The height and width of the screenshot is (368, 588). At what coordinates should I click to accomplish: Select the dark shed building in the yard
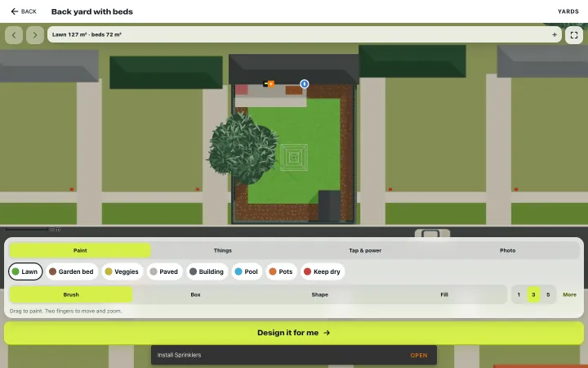pos(330,206)
